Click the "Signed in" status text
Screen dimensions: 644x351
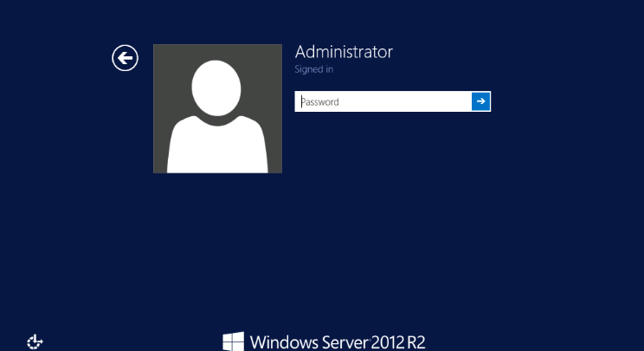(314, 69)
